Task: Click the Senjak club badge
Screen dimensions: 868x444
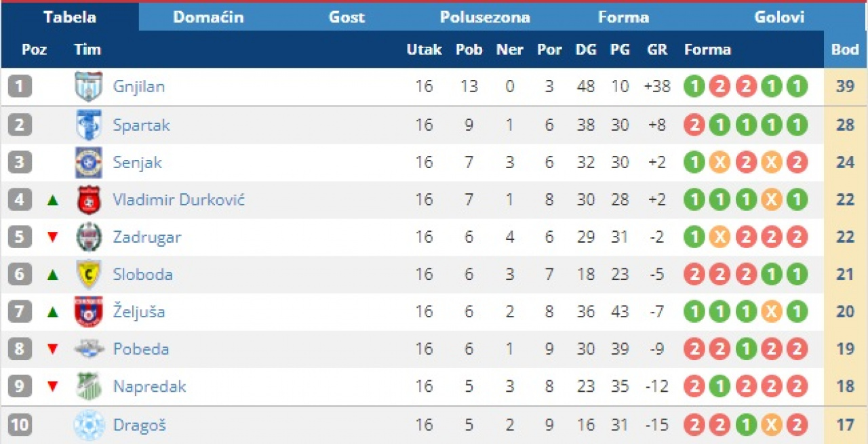Action: coord(88,163)
